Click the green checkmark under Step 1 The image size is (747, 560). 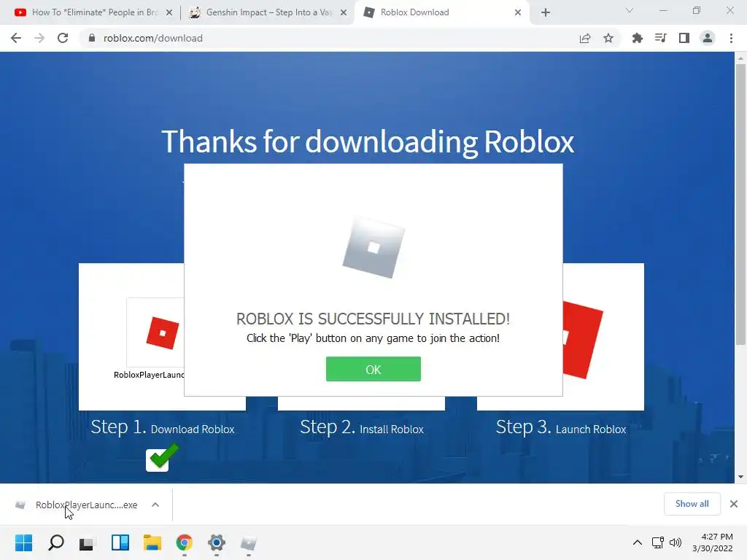[x=163, y=458]
